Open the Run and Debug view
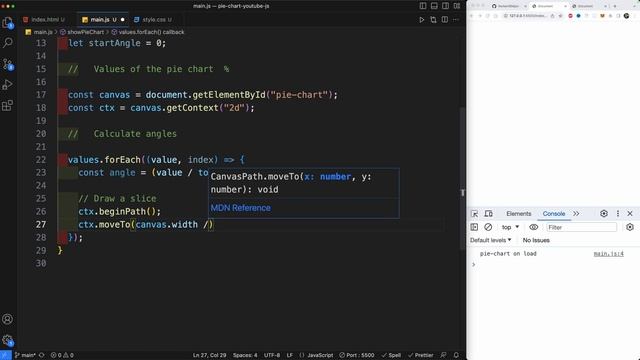Screen dimensions: 640x360 point(8,84)
